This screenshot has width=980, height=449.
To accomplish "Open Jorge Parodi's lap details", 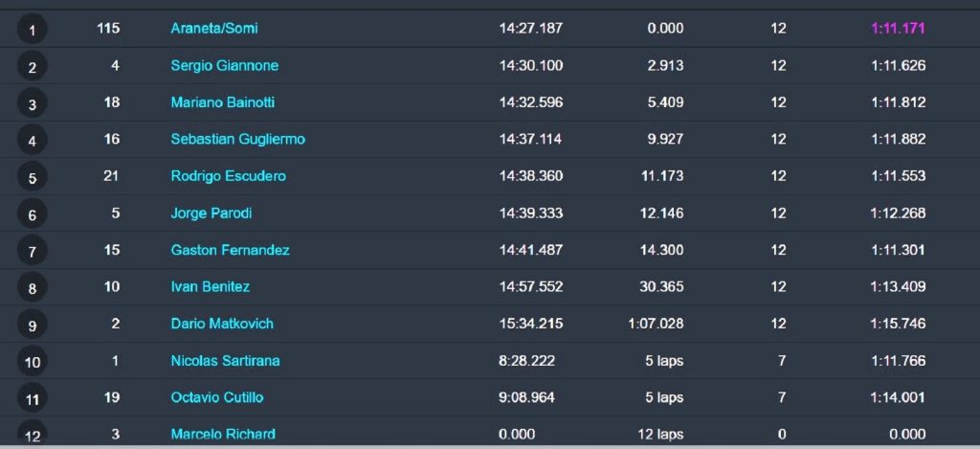I will point(212,213).
